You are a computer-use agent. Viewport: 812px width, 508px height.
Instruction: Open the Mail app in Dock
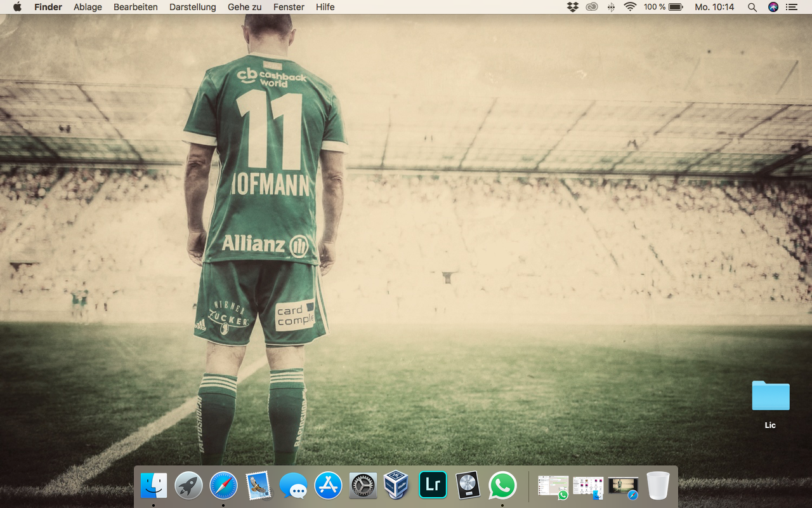coord(258,486)
